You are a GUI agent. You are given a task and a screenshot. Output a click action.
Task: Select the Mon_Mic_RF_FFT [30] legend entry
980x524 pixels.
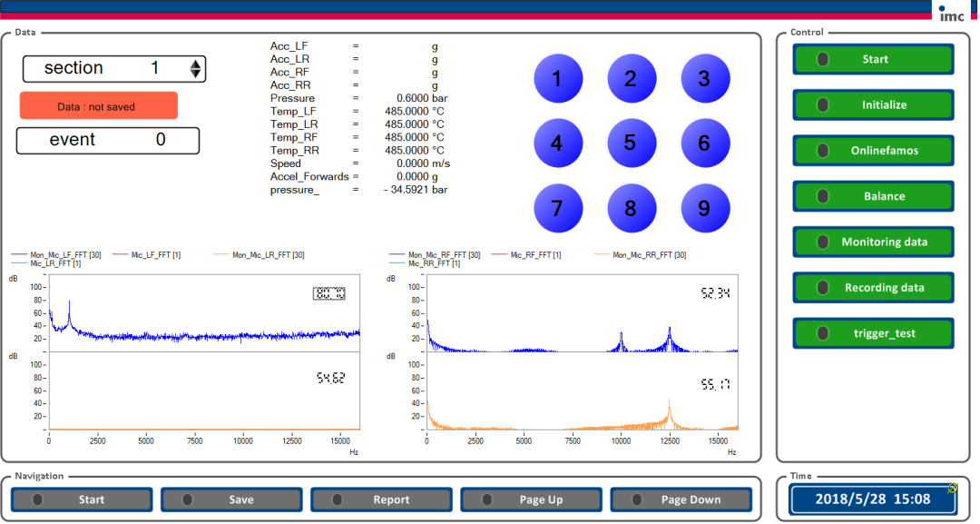435,255
